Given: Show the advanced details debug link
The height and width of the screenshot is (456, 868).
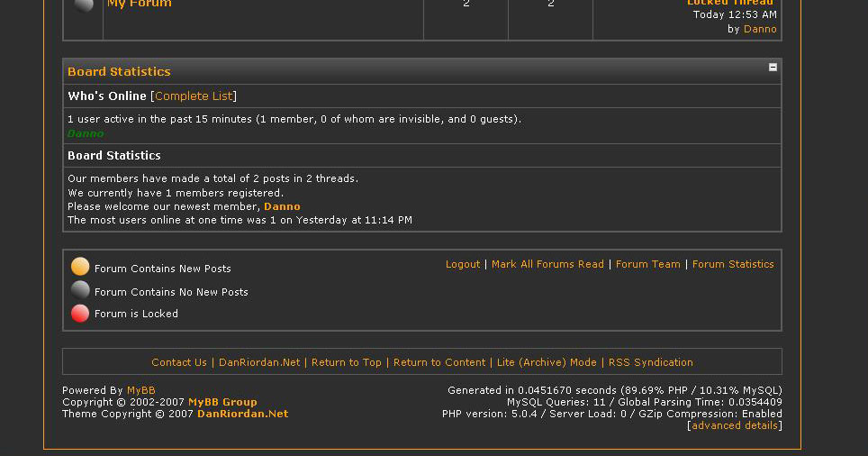Looking at the screenshot, I should tap(735, 425).
